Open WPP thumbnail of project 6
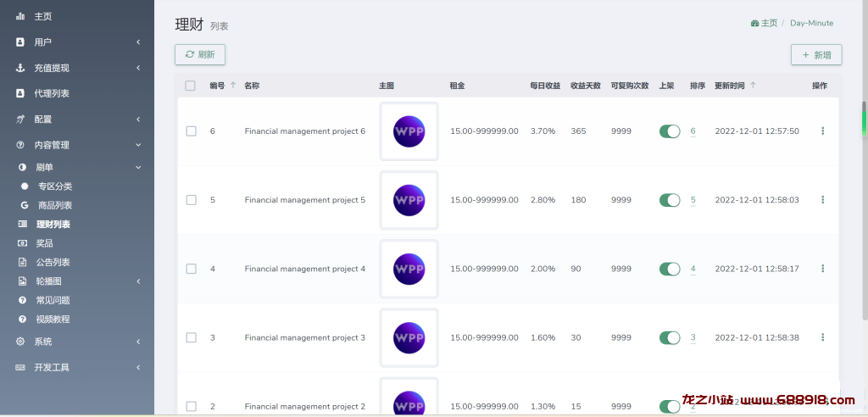Image resolution: width=868 pixels, height=417 pixels. (409, 131)
